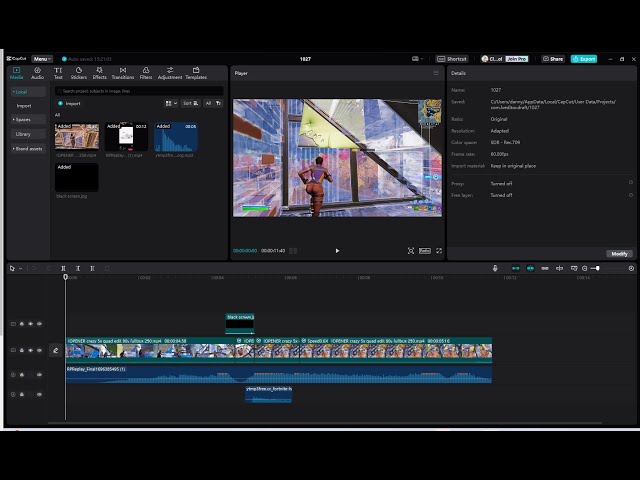Open the Player panel hamburger menu

tap(436, 73)
